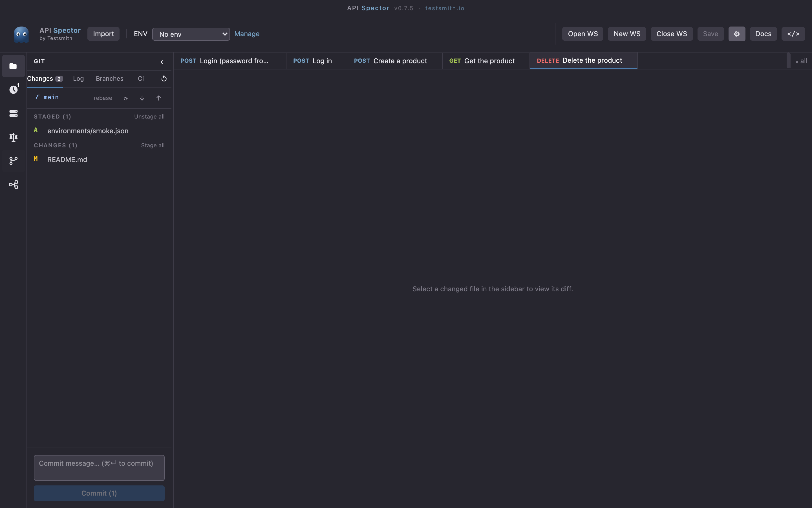Image resolution: width=812 pixels, height=508 pixels.
Task: Click 'Unstage all' in STAGED section
Action: pos(149,117)
